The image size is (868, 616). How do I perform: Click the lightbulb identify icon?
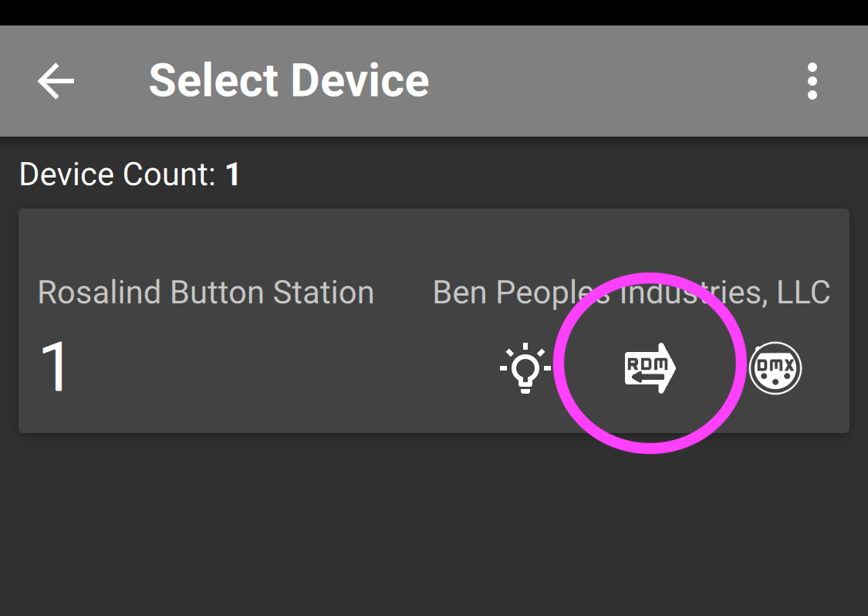coord(525,368)
